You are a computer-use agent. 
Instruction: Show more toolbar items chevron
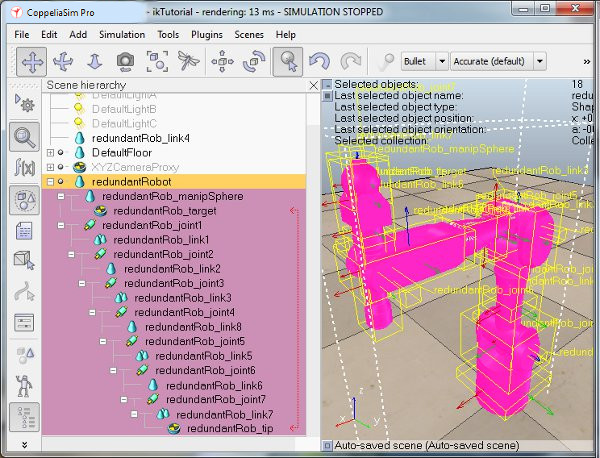tap(587, 62)
